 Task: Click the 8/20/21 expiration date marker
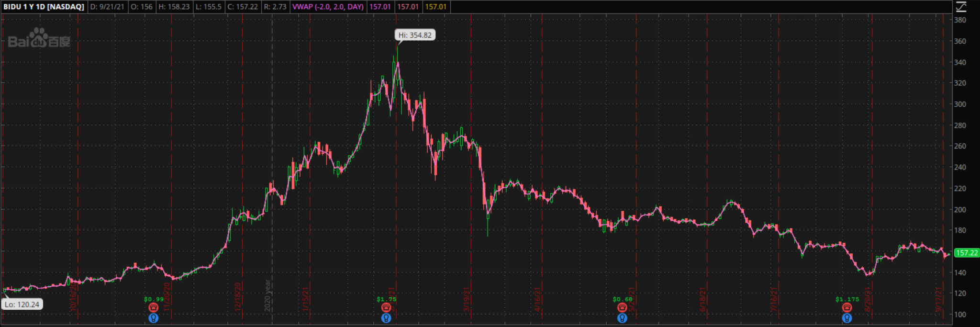pos(868,300)
